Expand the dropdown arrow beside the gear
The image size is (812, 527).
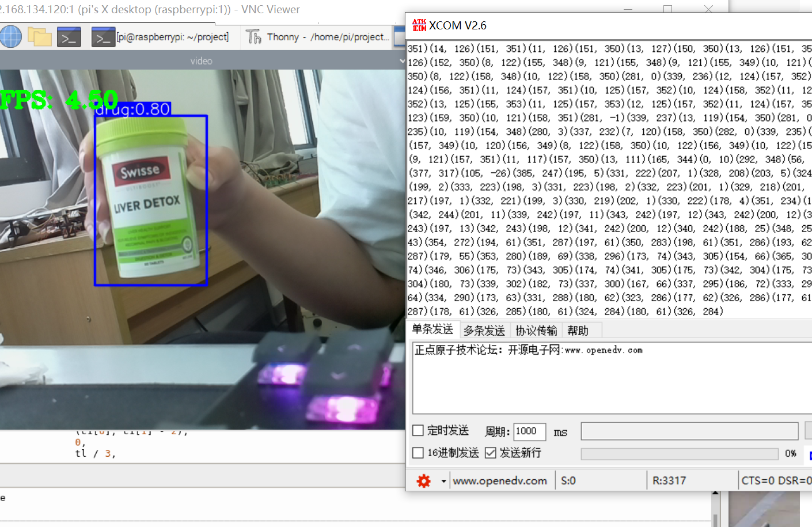pos(443,481)
